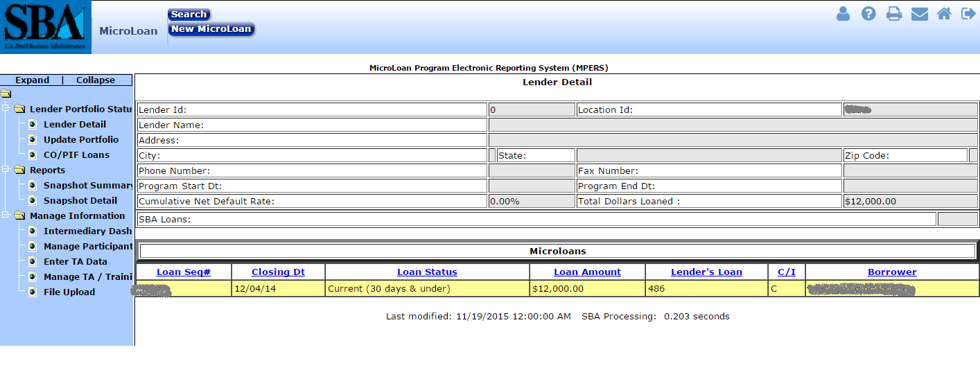980x370 pixels.
Task: Click the SBA logo
Action: coord(45,28)
